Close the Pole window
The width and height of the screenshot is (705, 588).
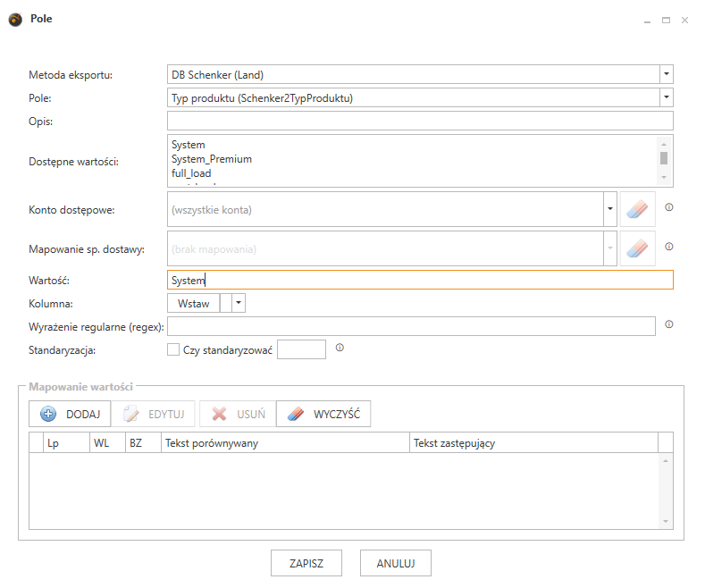684,21
